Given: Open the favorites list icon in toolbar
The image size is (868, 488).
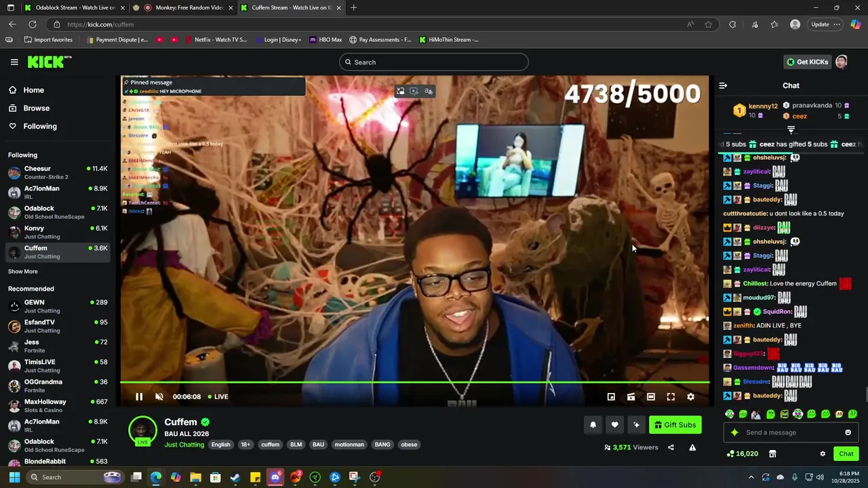Looking at the screenshot, I should (x=774, y=24).
